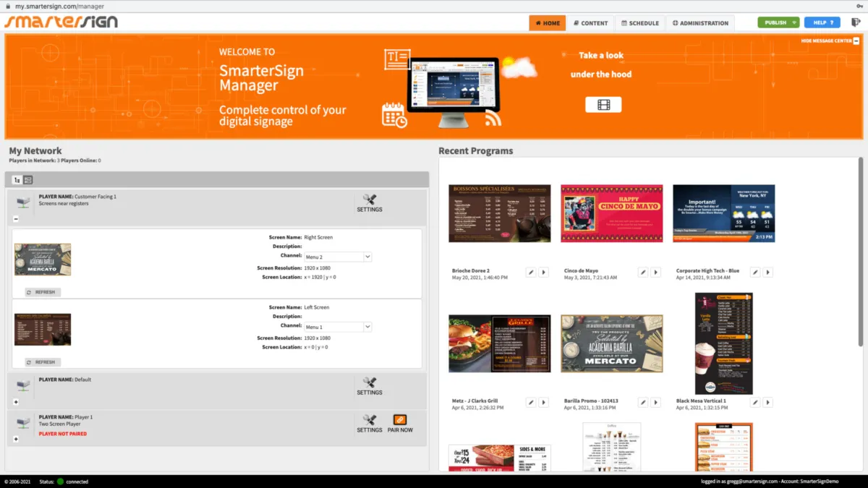Open Channel dropdown for Right Screen
This screenshot has width=868, height=488.
tap(338, 257)
